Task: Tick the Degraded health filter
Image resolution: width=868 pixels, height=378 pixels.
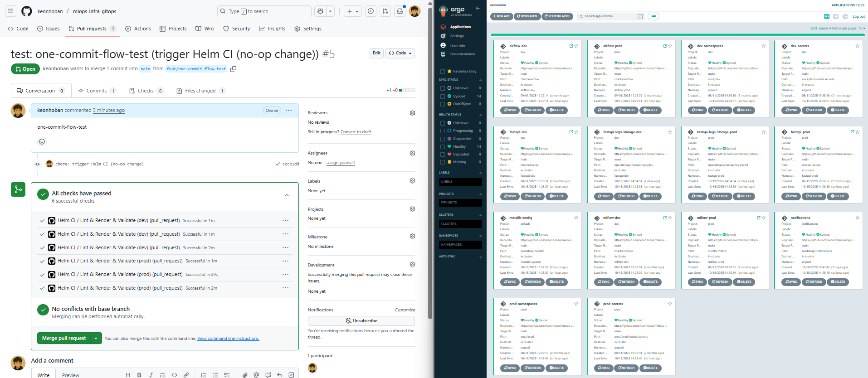Action: (x=443, y=154)
